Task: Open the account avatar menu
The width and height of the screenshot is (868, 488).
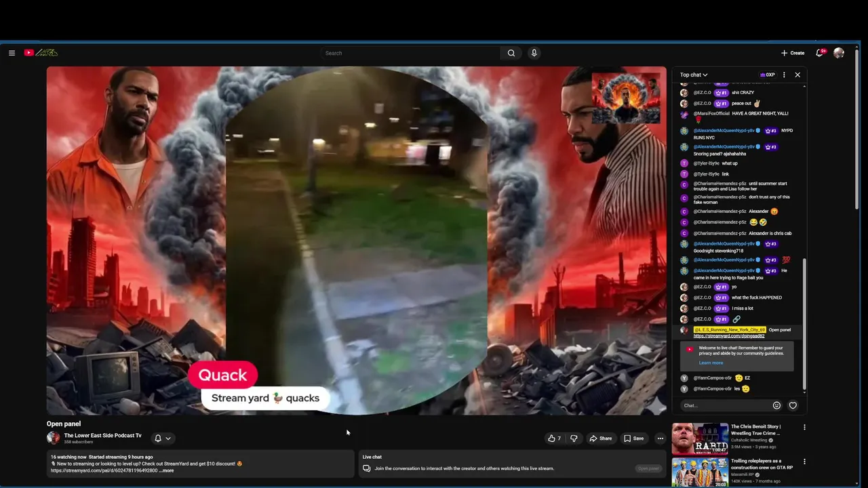Action: click(x=839, y=53)
